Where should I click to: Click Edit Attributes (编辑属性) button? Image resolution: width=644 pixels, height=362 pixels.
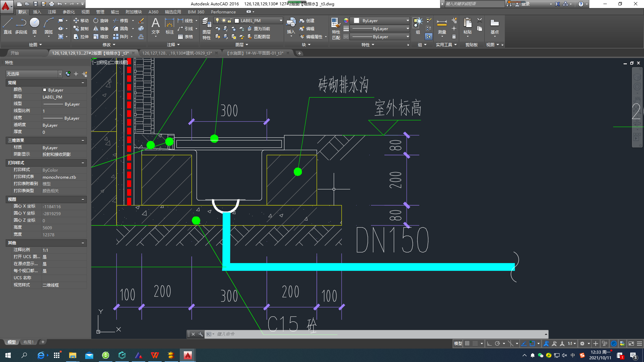pyautogui.click(x=311, y=37)
